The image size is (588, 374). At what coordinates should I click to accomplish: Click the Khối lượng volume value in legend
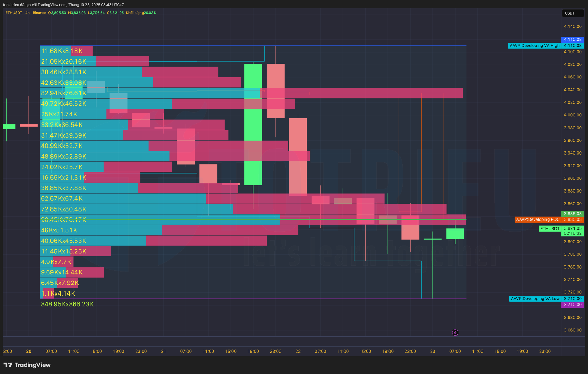click(141, 13)
